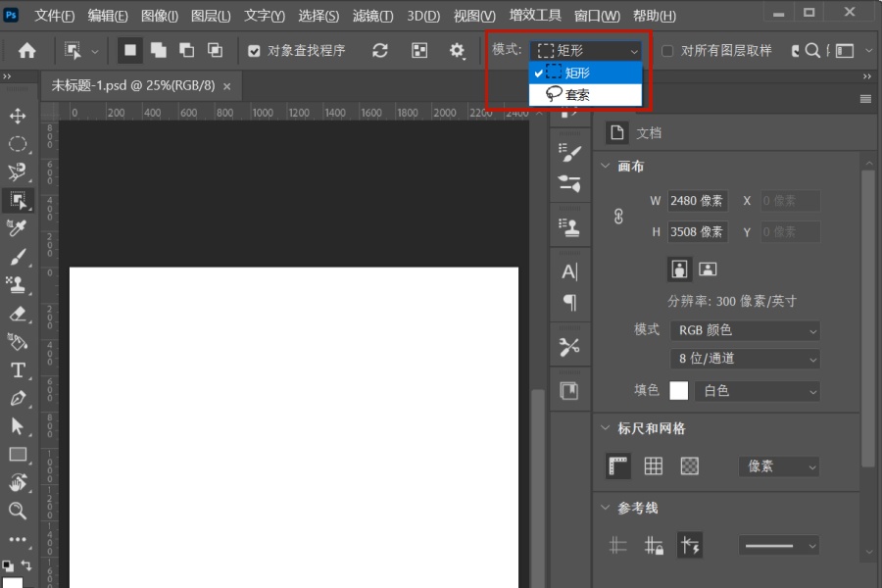Toggle transparency grid button
Viewport: 882px width, 588px height.
pos(690,465)
